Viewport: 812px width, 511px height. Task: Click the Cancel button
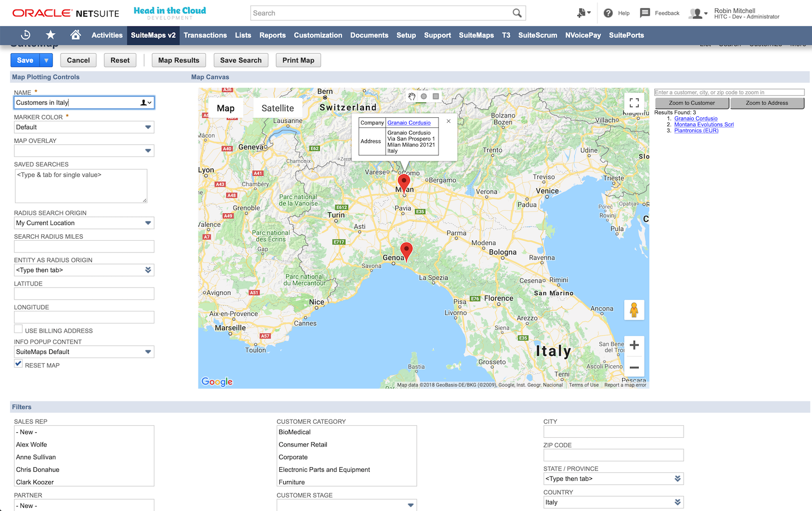click(78, 60)
